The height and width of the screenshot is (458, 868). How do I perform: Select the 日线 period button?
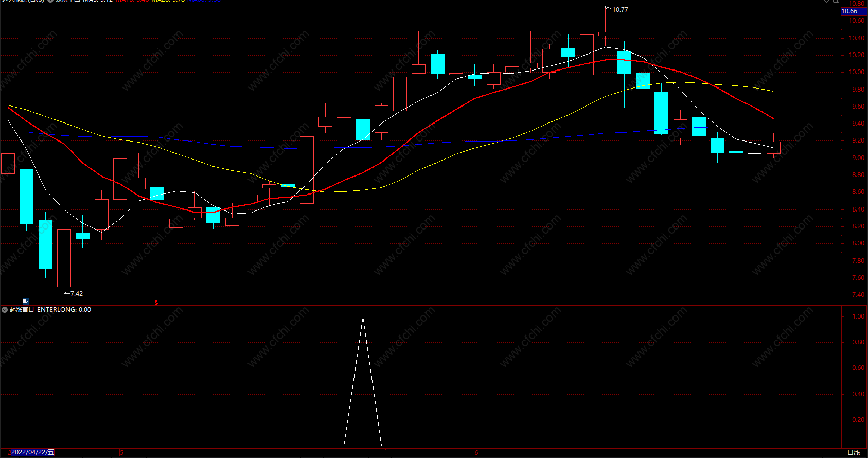[x=854, y=452]
